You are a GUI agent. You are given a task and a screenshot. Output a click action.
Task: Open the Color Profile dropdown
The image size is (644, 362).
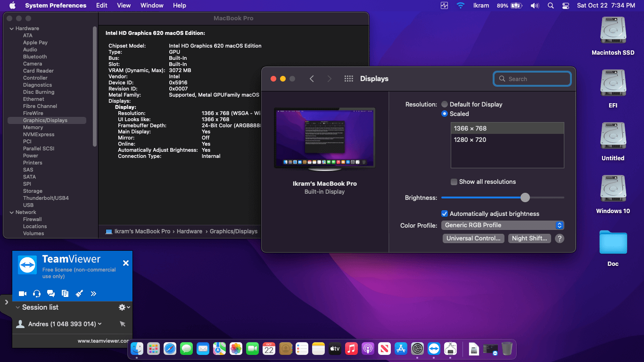coord(503,225)
